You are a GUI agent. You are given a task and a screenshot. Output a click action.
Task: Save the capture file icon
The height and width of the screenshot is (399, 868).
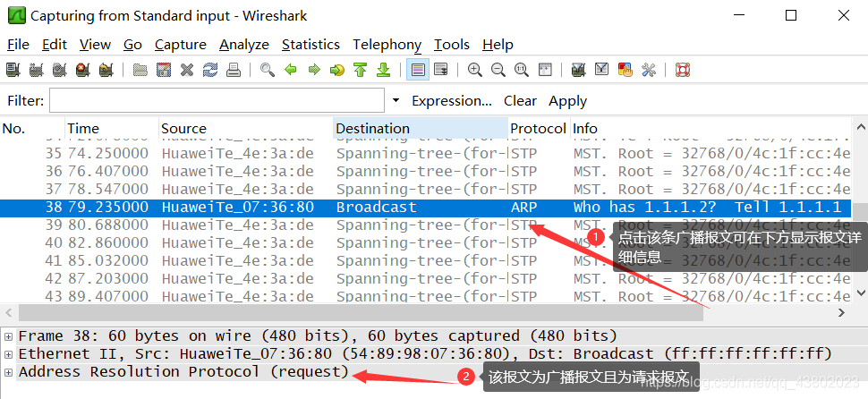164,70
